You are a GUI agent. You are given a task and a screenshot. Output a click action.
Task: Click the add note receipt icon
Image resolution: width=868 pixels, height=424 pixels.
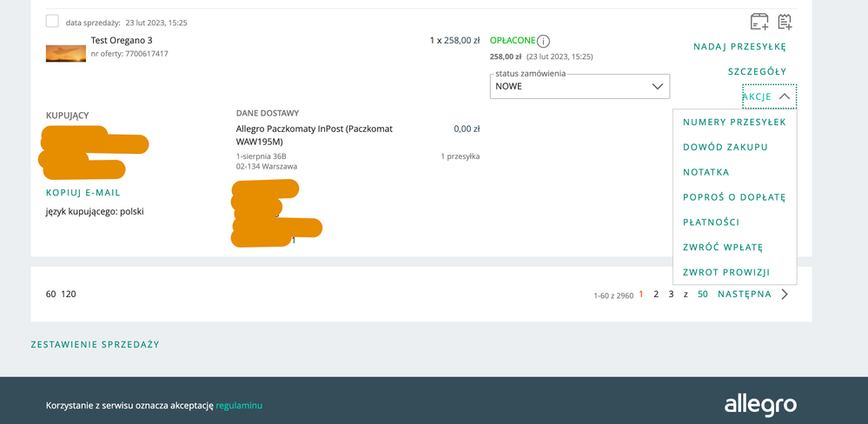click(785, 22)
